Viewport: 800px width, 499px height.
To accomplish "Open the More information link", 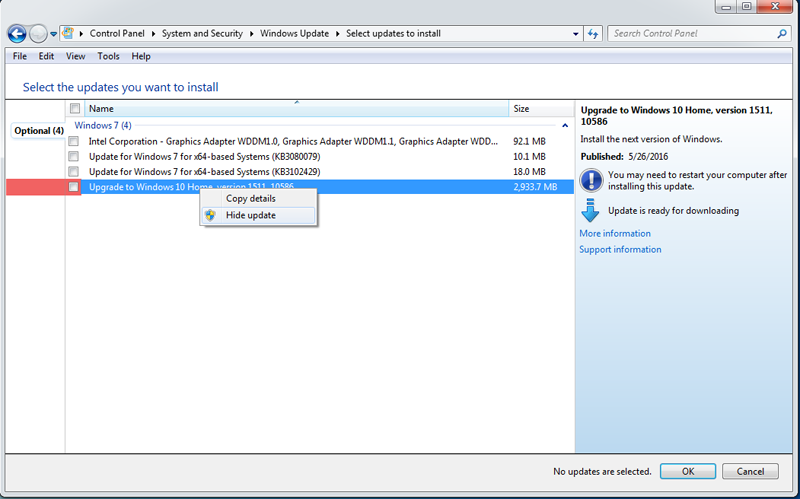I will click(615, 234).
